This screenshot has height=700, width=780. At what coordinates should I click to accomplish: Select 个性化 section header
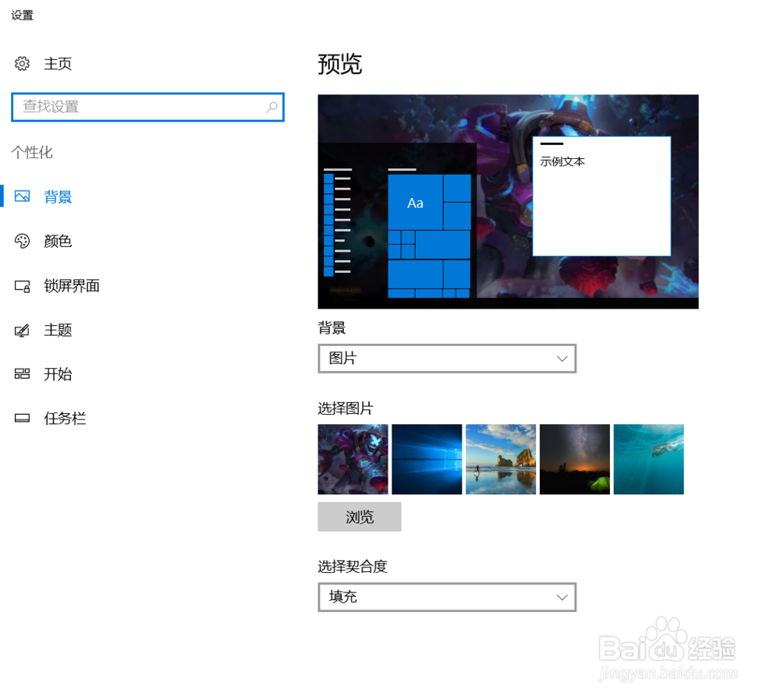33,153
